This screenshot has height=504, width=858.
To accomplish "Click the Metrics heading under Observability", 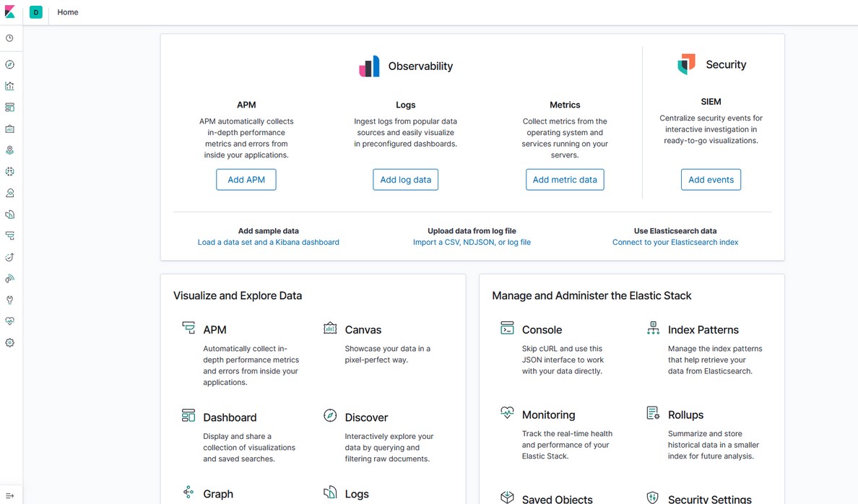I will coord(565,105).
